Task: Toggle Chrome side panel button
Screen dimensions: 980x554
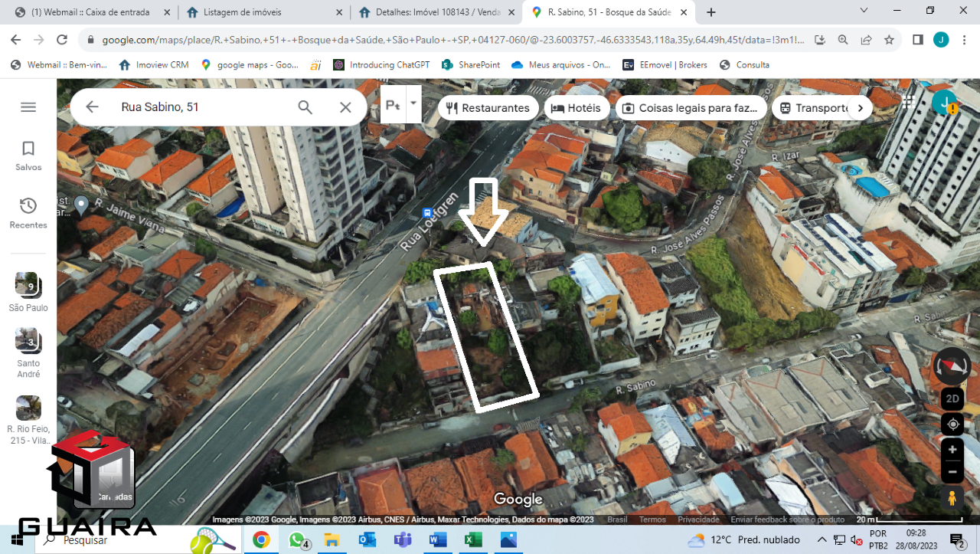Action: coord(918,40)
